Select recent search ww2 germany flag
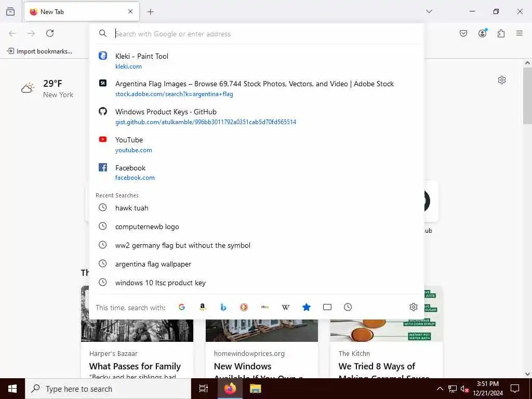This screenshot has width=532, height=399. (x=257, y=245)
